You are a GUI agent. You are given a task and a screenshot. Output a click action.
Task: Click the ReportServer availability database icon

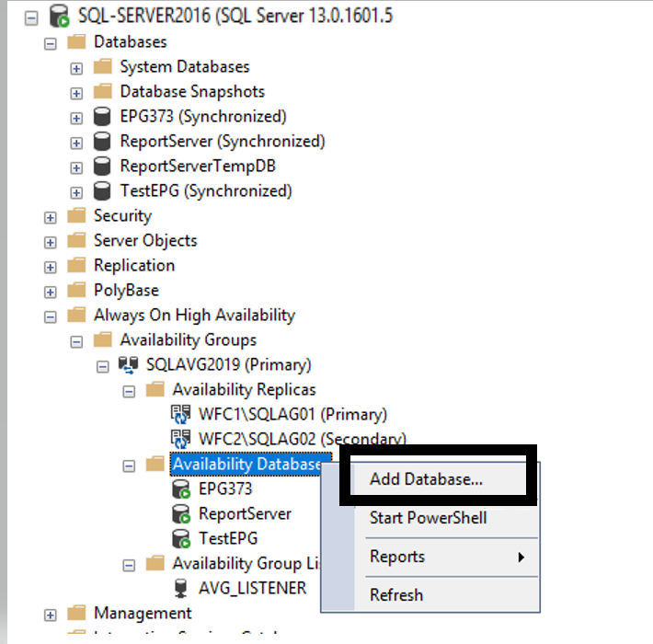pos(182,513)
